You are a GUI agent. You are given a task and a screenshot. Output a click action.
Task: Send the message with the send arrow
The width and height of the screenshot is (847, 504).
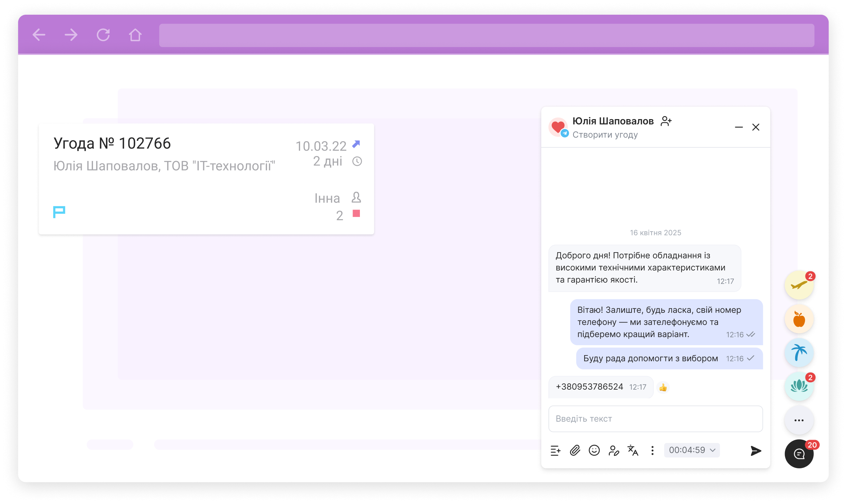pyautogui.click(x=755, y=450)
